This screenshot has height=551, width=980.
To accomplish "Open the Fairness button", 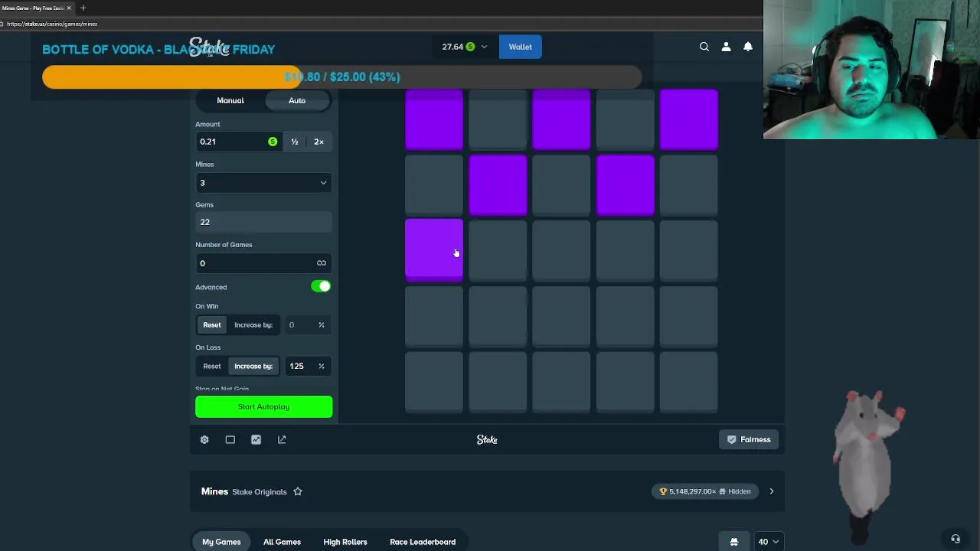I will tap(750, 439).
